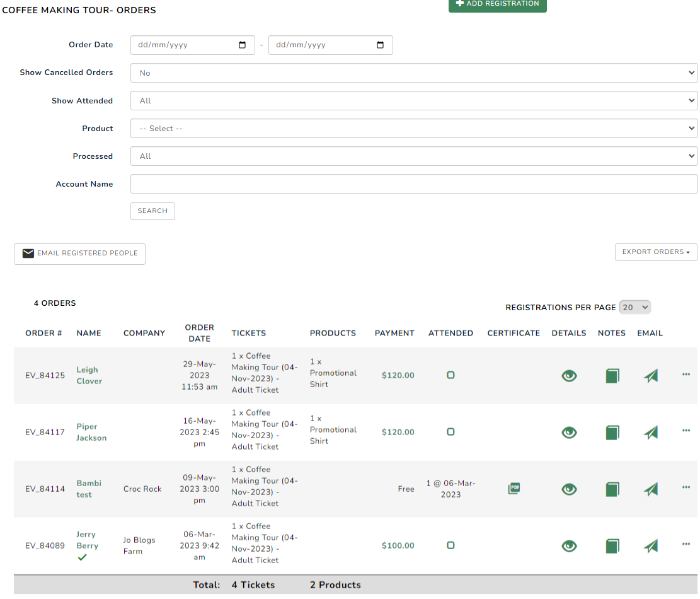Send email for Piper Jackson's order
Screen dimensions: 700x599
click(651, 433)
